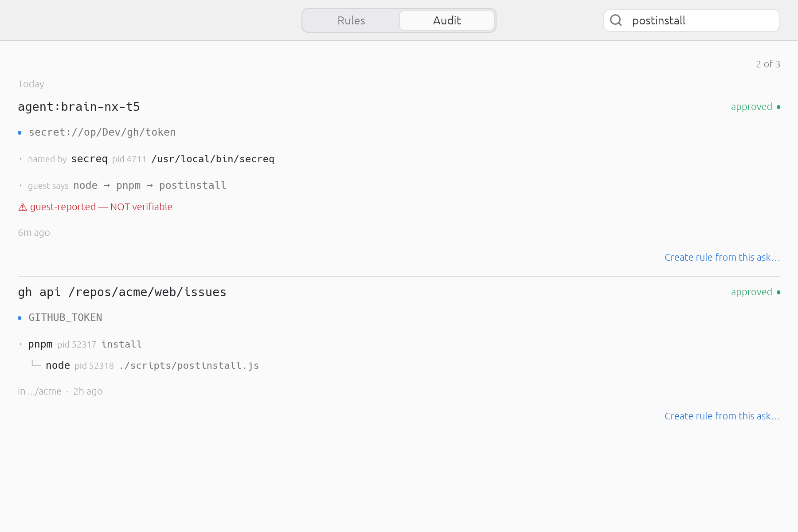Click pid 52318 label
798x532 pixels.
[94, 366]
